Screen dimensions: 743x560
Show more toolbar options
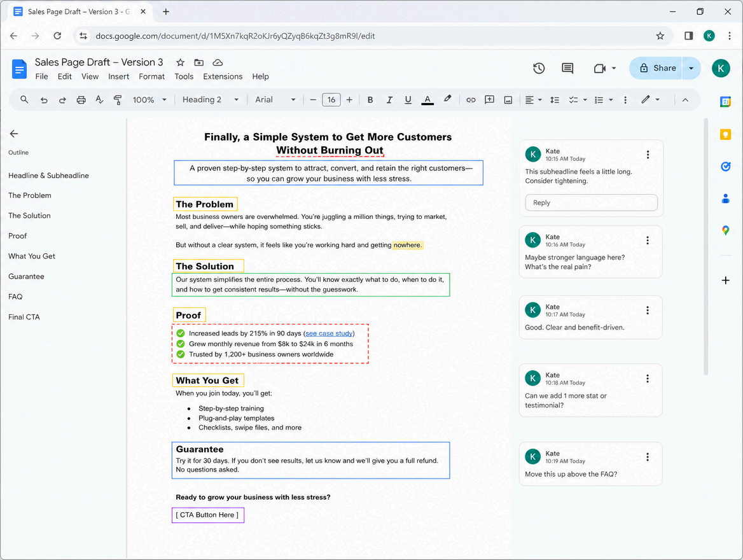tap(625, 99)
